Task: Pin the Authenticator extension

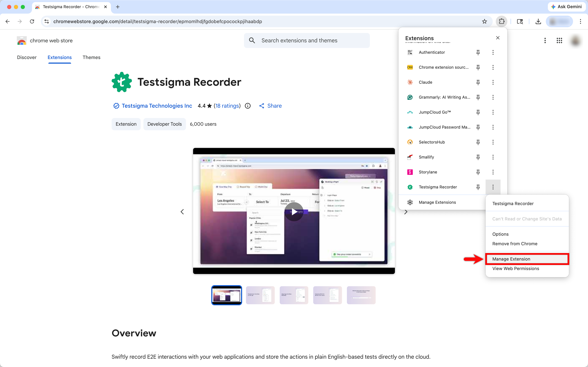Action: (x=478, y=52)
